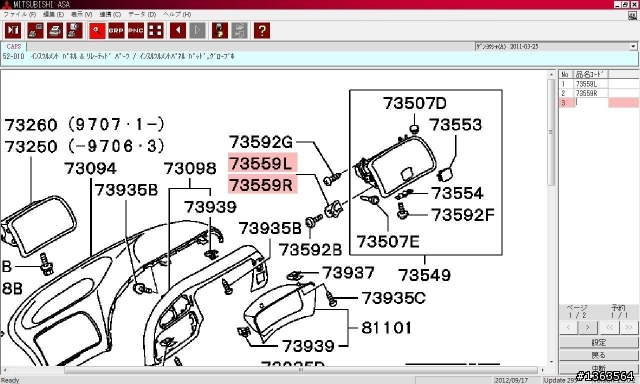
Task: Click the next page > button
Action: point(587,327)
